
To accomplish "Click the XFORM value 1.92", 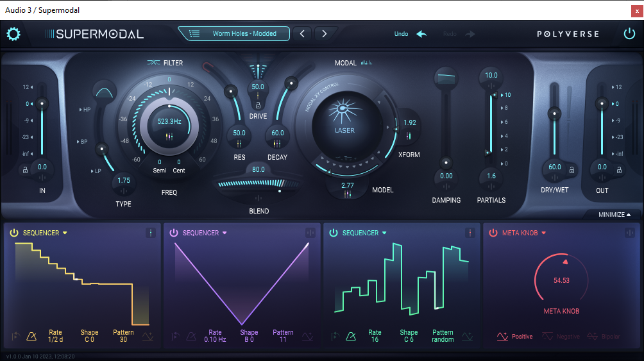I will click(x=409, y=123).
